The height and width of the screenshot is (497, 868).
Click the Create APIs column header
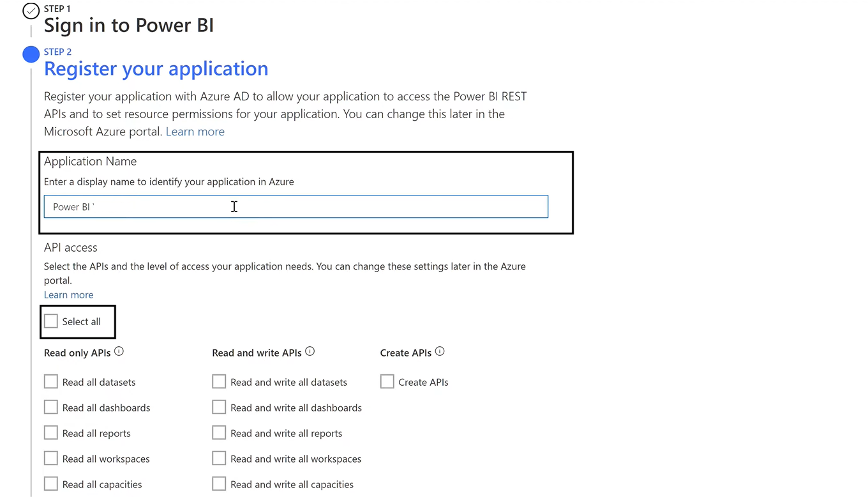click(x=406, y=353)
